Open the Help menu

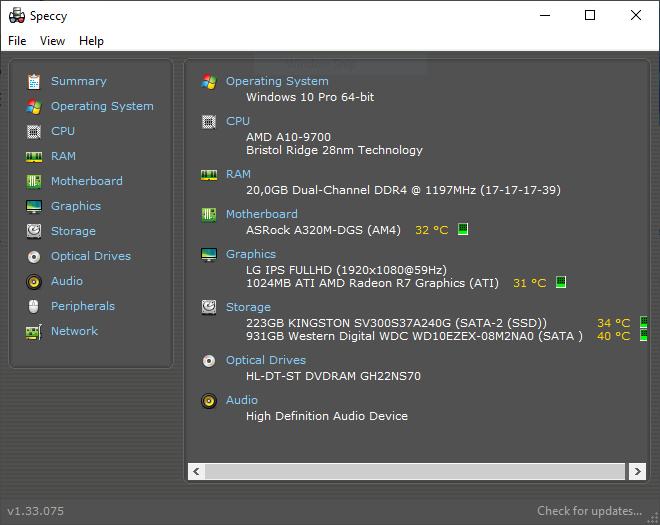click(91, 41)
